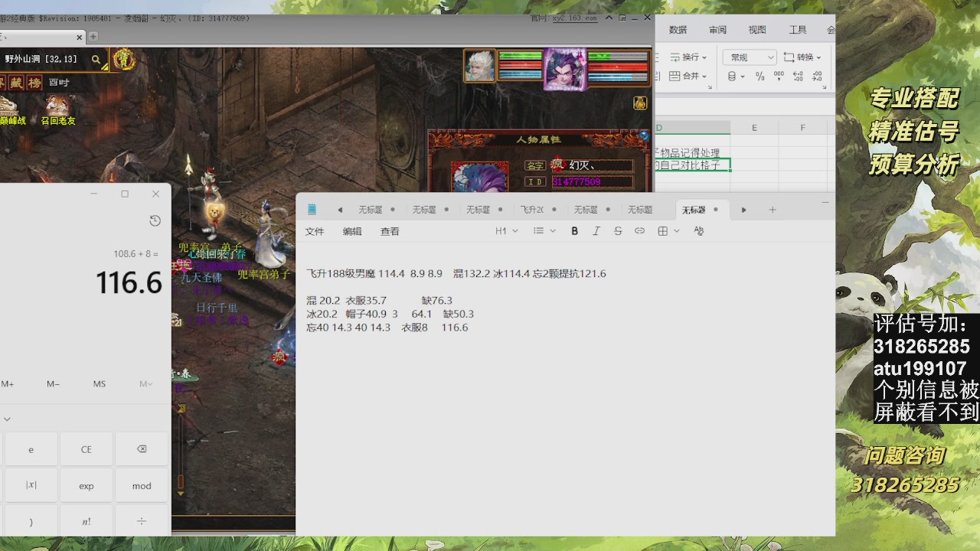Open the table insert dropdown
Screen dimensions: 980x551
click(x=668, y=231)
